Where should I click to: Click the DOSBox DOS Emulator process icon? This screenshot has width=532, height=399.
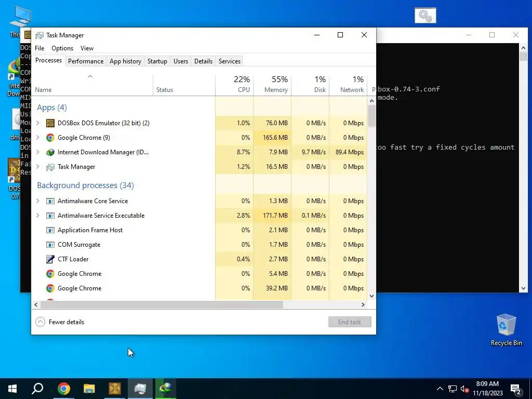50,123
